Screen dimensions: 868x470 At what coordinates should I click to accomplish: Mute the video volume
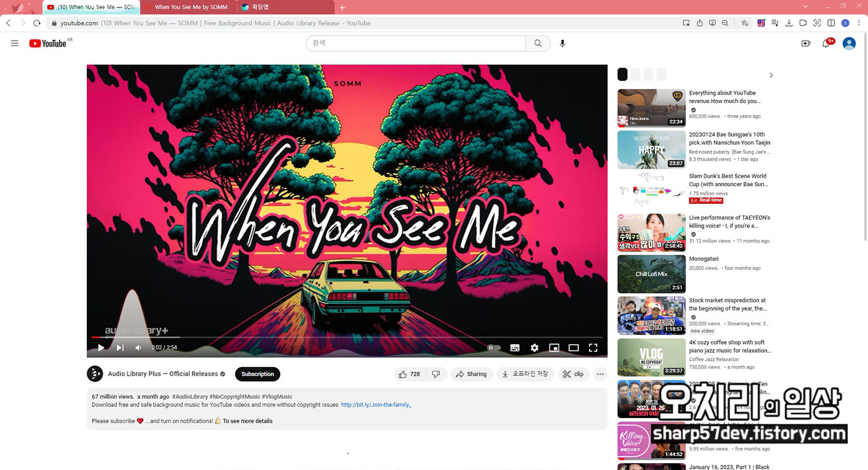[138, 347]
